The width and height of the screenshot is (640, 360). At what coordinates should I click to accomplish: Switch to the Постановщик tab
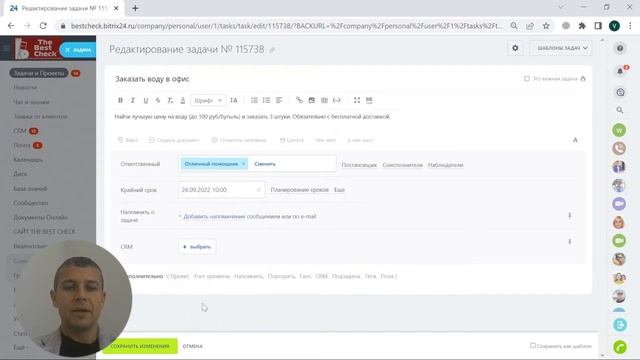point(359,165)
